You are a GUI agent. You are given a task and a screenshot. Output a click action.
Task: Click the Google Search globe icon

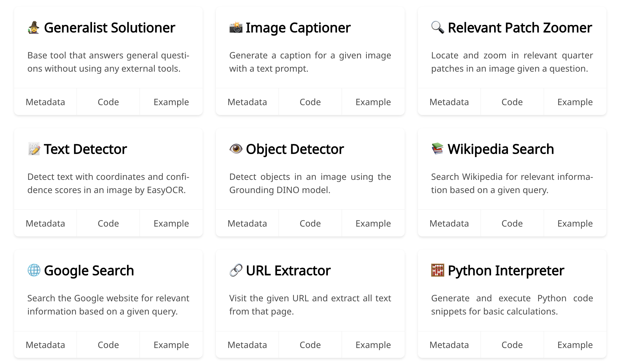[x=34, y=270]
